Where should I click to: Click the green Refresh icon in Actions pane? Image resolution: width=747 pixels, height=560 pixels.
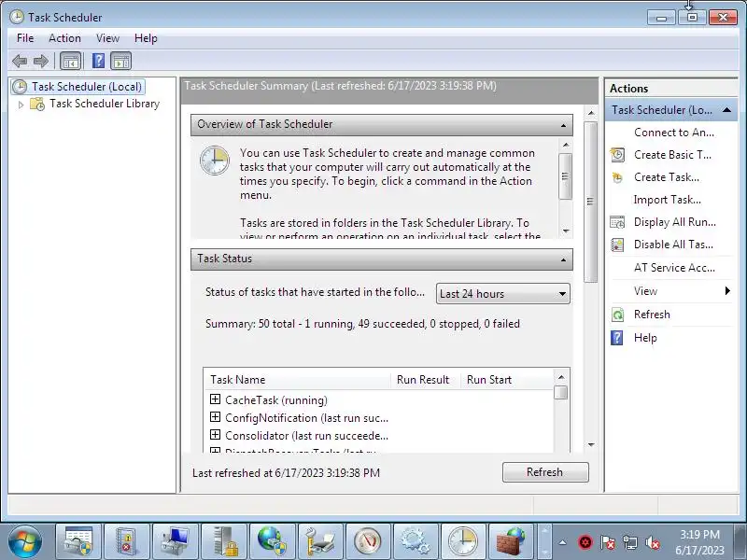617,315
